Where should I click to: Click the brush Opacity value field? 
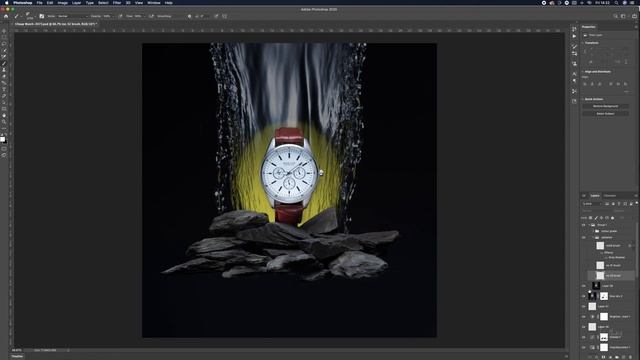pos(108,16)
